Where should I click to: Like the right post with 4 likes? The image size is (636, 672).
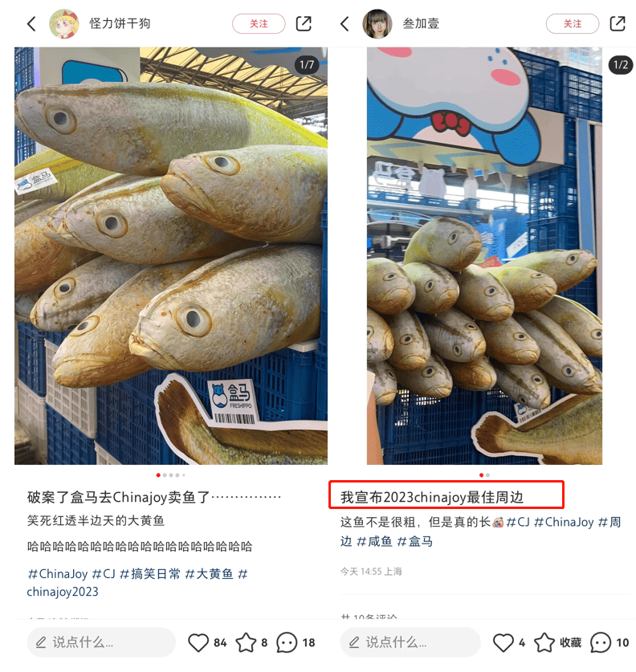tap(503, 642)
